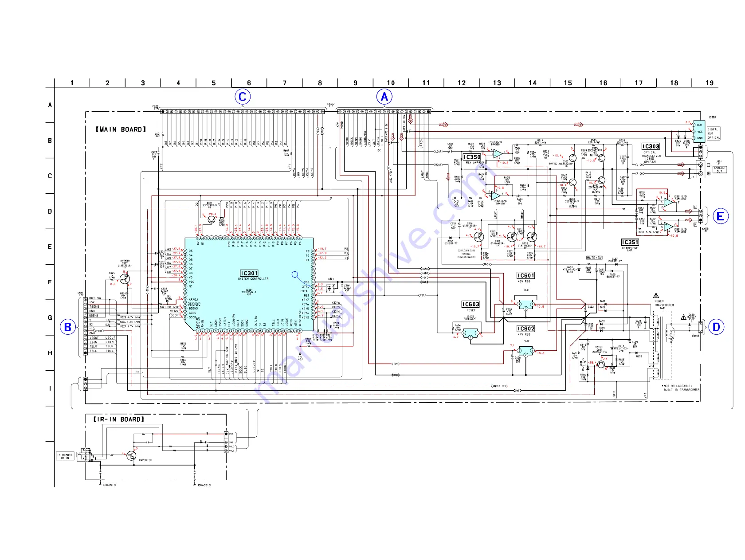
Task: Click the RESET caption under IC603
Action: pyautogui.click(x=471, y=310)
